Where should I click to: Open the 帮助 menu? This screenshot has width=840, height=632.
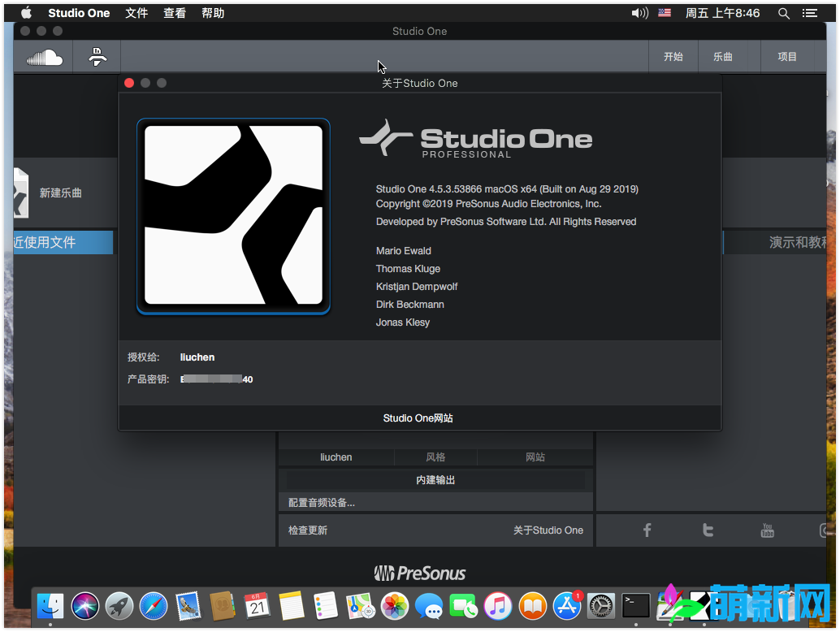click(213, 13)
